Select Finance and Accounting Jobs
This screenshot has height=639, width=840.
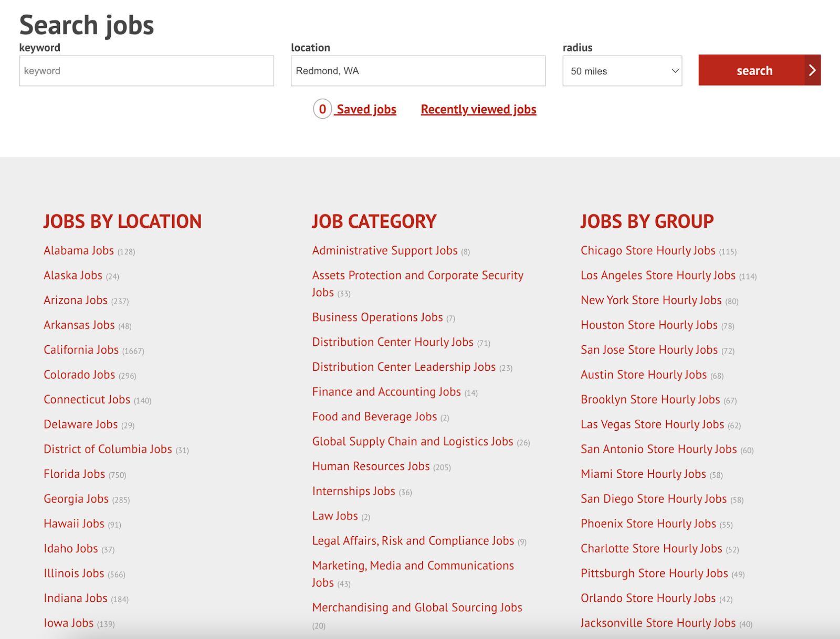coord(386,391)
